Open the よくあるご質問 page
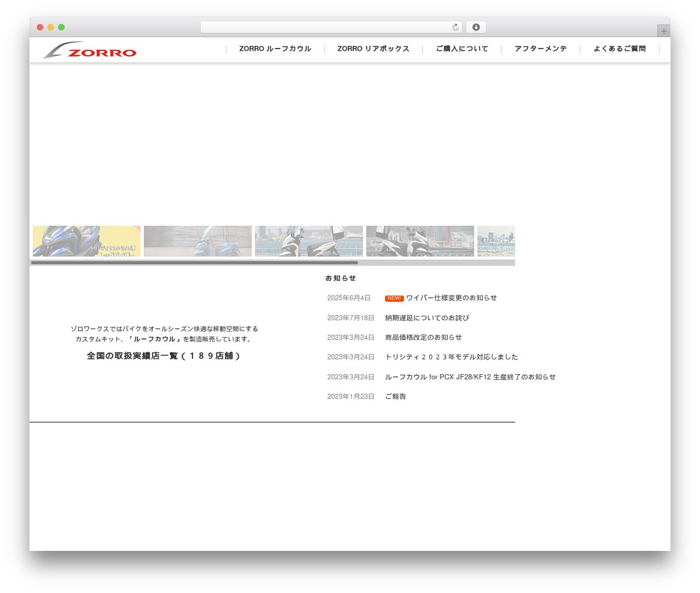This screenshot has width=700, height=593. pyautogui.click(x=620, y=49)
